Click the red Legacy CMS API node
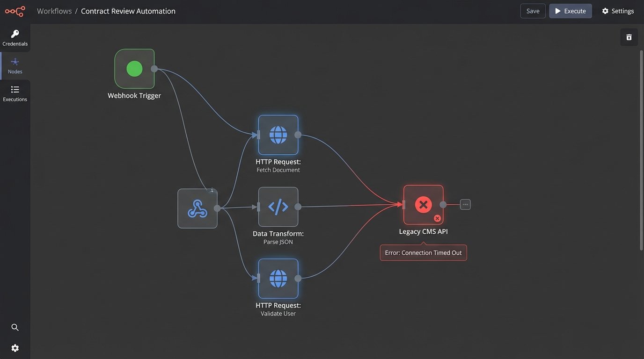 [423, 205]
